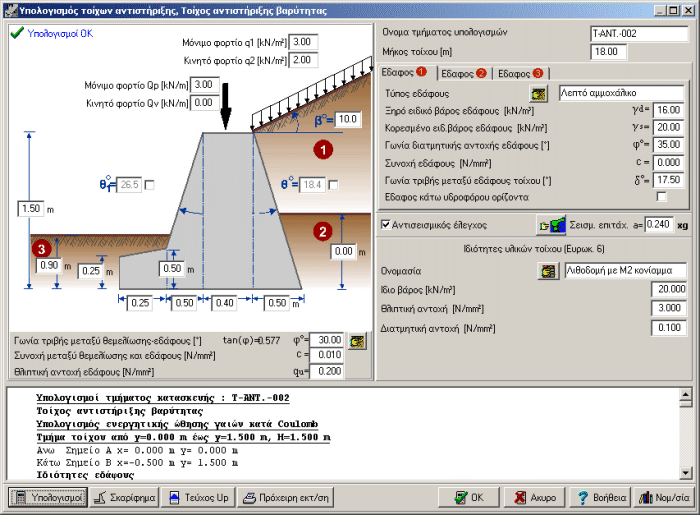Viewport: 700px width, 515px height.
Task: Toggle the Αντισεισμικός έλεγχος checkbox
Action: (387, 225)
